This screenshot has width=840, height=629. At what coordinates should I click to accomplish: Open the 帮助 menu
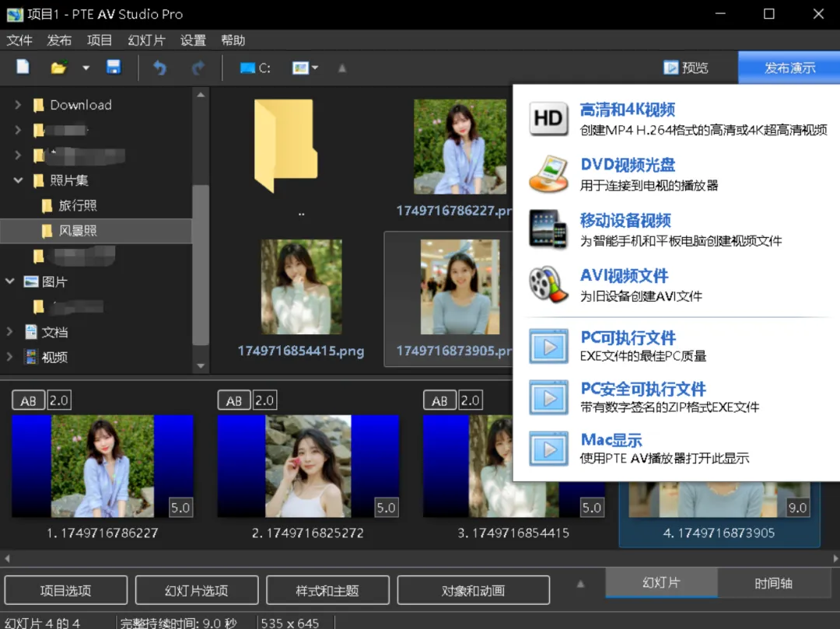(233, 40)
